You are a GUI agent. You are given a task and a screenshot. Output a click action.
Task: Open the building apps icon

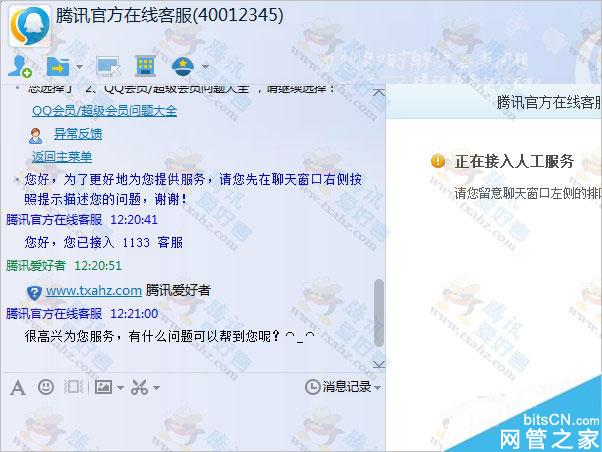click(146, 66)
